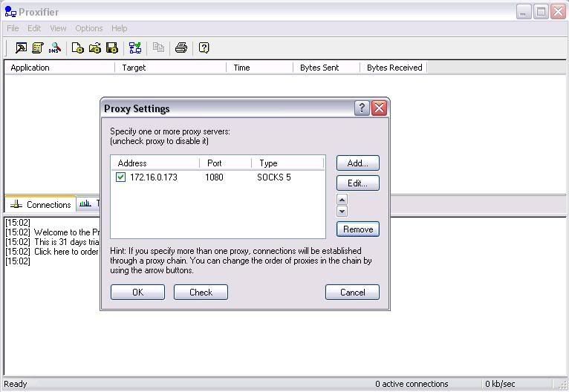Screen dimensions: 569x392
Task: Confirm proxy settings with OK
Action: click(137, 293)
